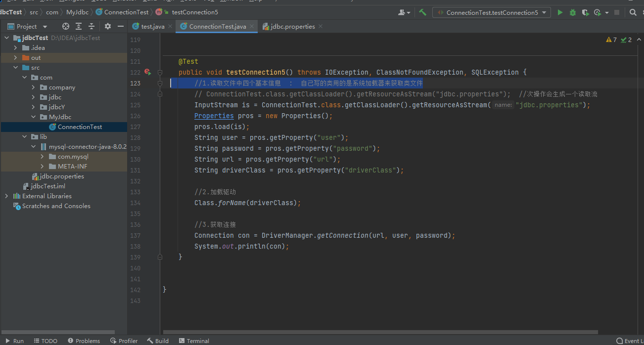Screen dimensions: 644x345
Task: Run with Coverage icon
Action: coord(585,12)
